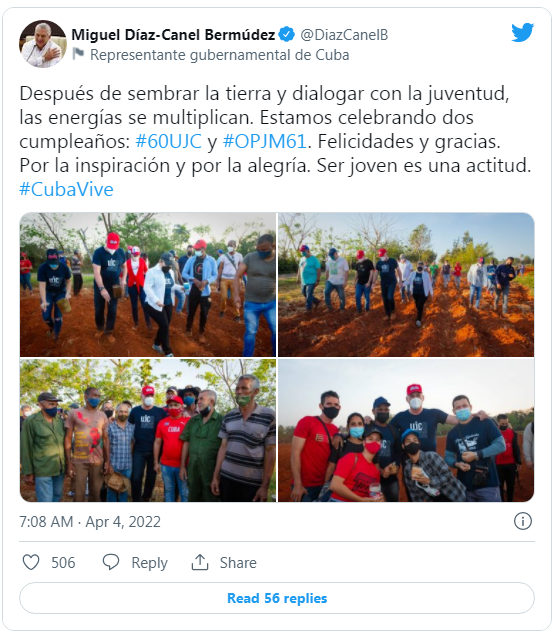Click the 7:08 AM Apr 4, 2022 timestamp

(x=90, y=522)
